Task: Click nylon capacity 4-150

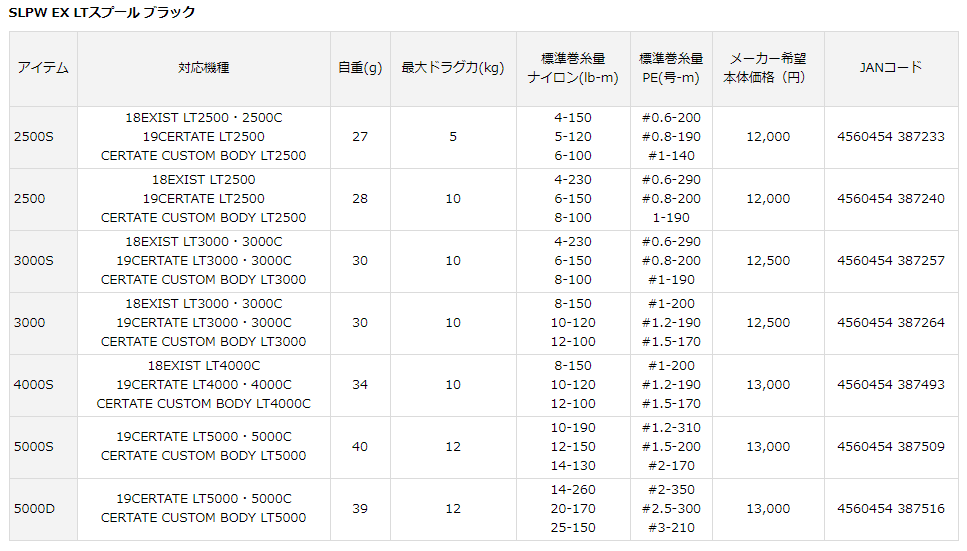Action: 573,118
